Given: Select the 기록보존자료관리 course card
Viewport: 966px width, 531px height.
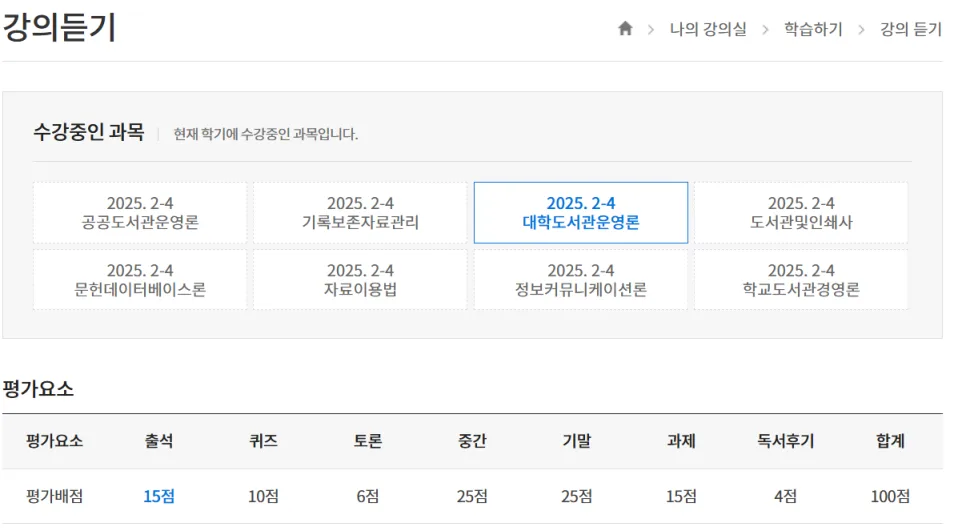Looking at the screenshot, I should click(360, 213).
